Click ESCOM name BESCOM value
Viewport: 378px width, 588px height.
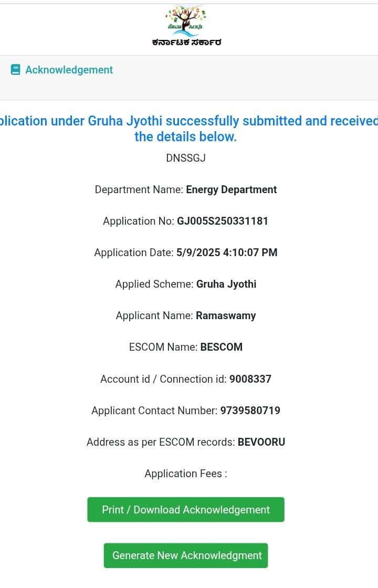221,347
